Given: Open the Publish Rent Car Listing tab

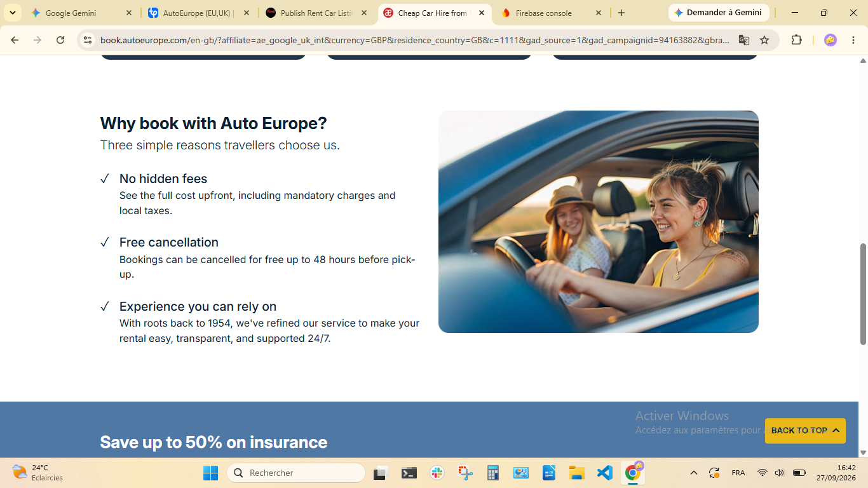Looking at the screenshot, I should tap(316, 13).
